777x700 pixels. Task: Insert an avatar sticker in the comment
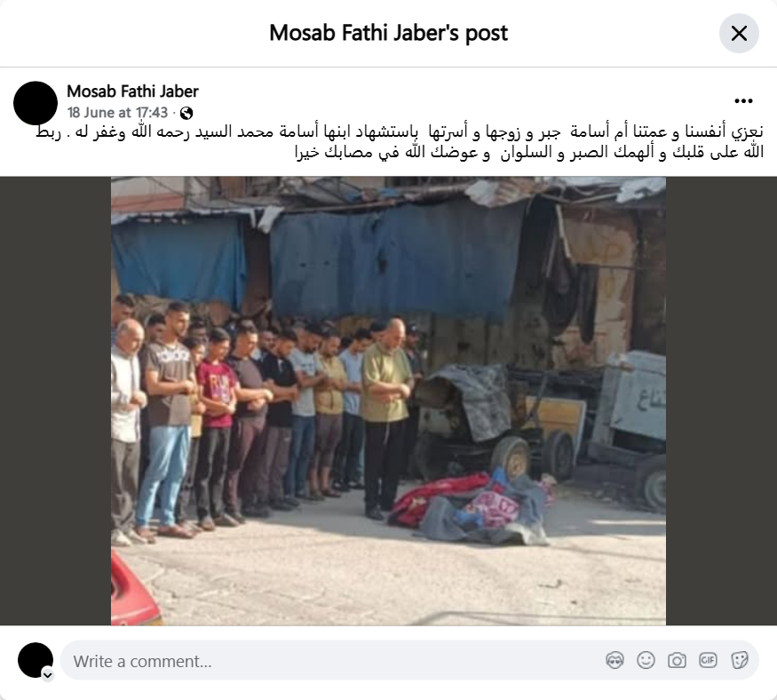click(x=614, y=660)
